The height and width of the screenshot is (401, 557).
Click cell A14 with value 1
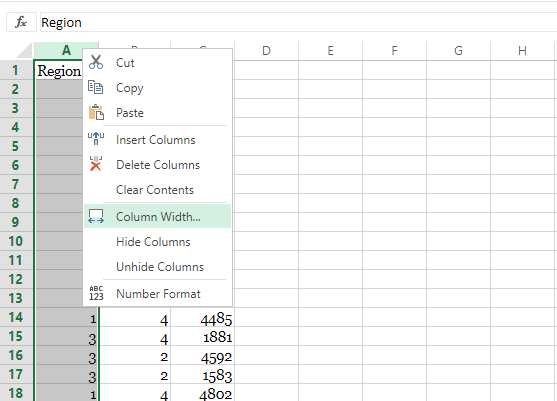point(67,317)
